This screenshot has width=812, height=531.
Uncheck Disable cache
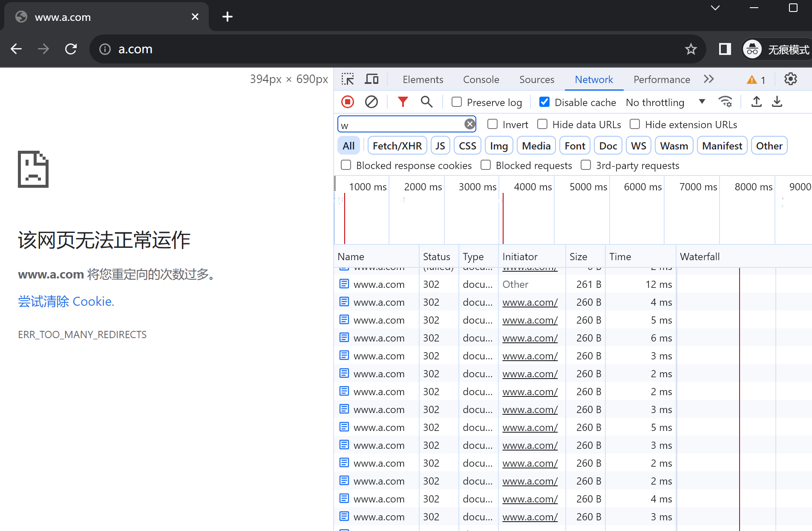point(544,102)
